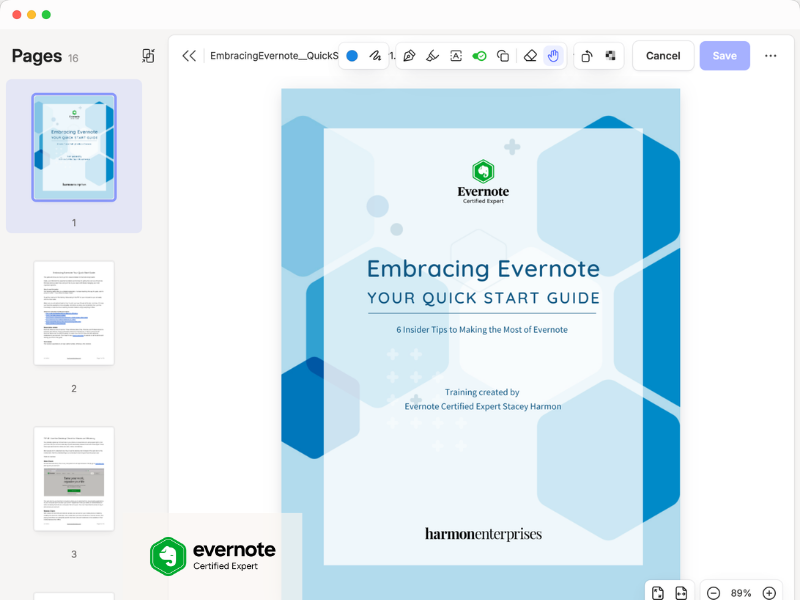Click the "YOUR QUICK START GUIDE" subtitle
The height and width of the screenshot is (600, 800).
(483, 298)
